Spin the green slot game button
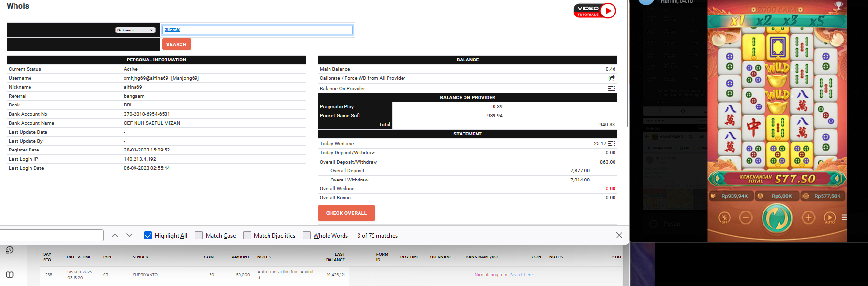The width and height of the screenshot is (868, 286). (x=777, y=218)
